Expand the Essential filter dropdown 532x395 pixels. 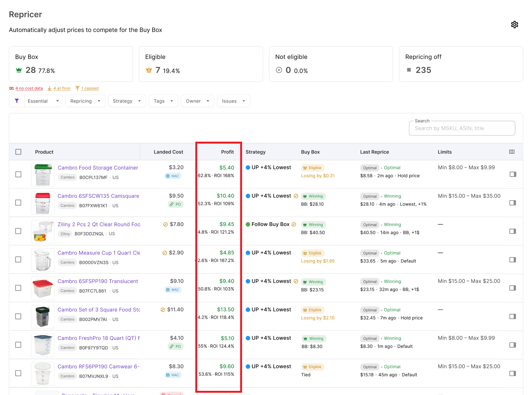point(43,101)
